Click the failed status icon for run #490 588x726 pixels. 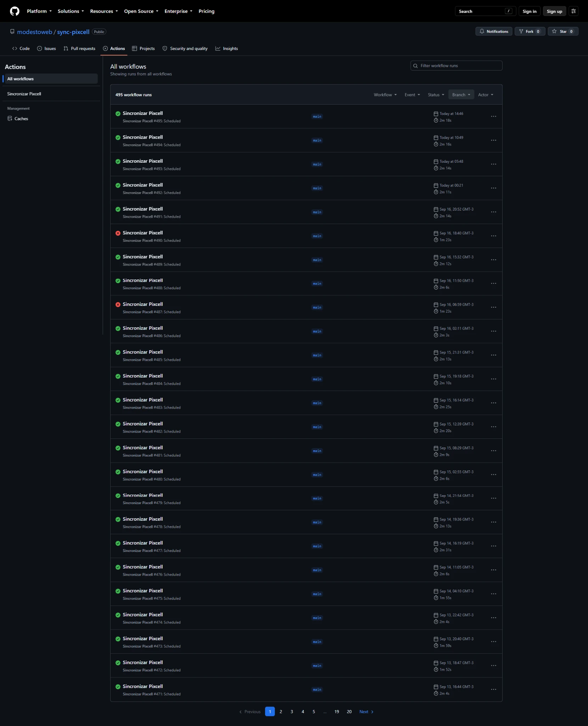coord(118,233)
